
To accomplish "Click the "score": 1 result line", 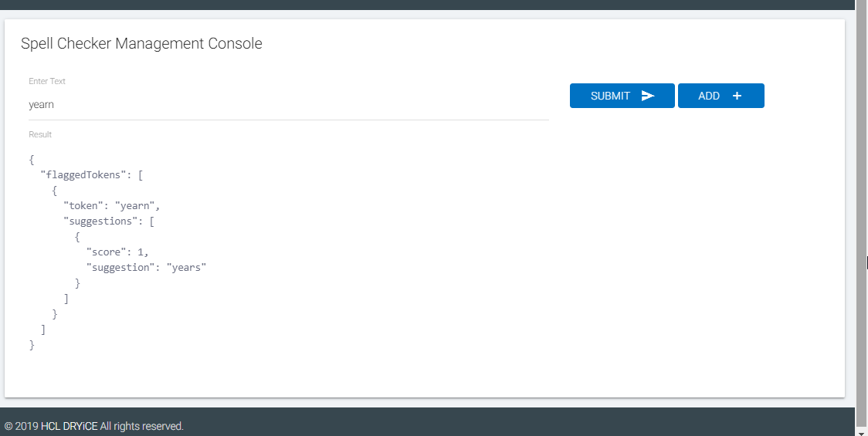I will pyautogui.click(x=117, y=252).
